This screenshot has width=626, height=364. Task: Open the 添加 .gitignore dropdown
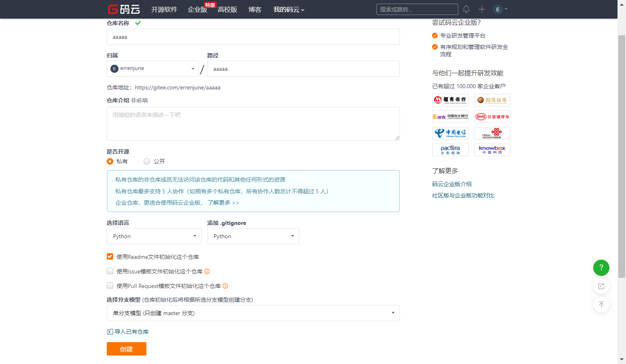click(x=253, y=236)
